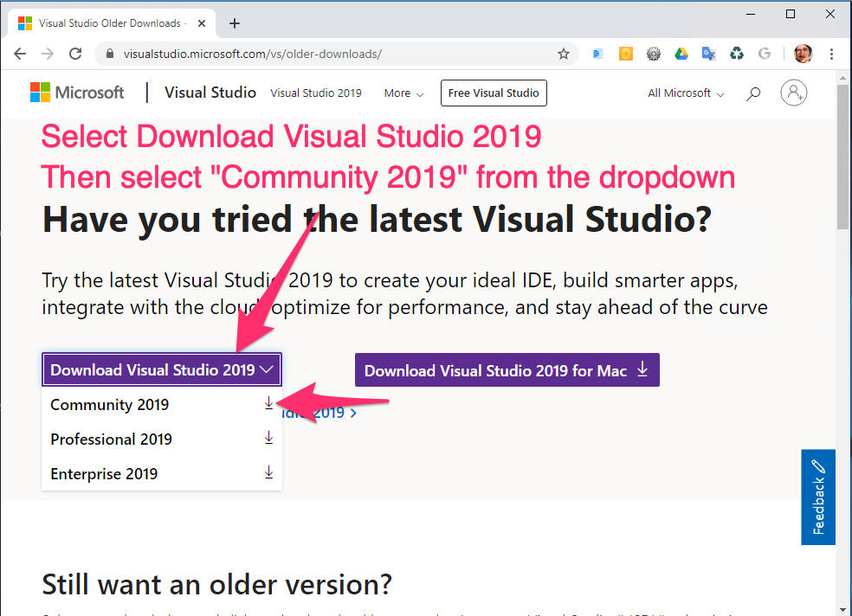Select the Visual Studio Older Downloads tab

[x=112, y=23]
